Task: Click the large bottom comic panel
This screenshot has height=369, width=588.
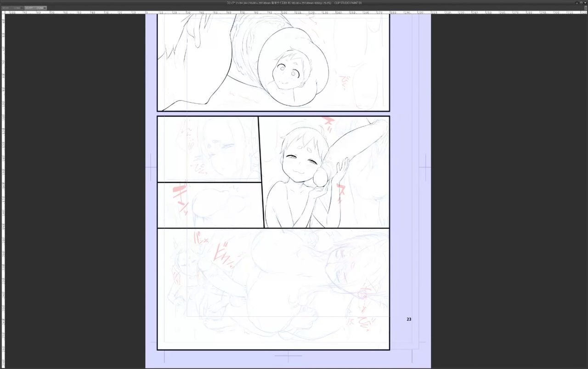Action: coord(273,289)
